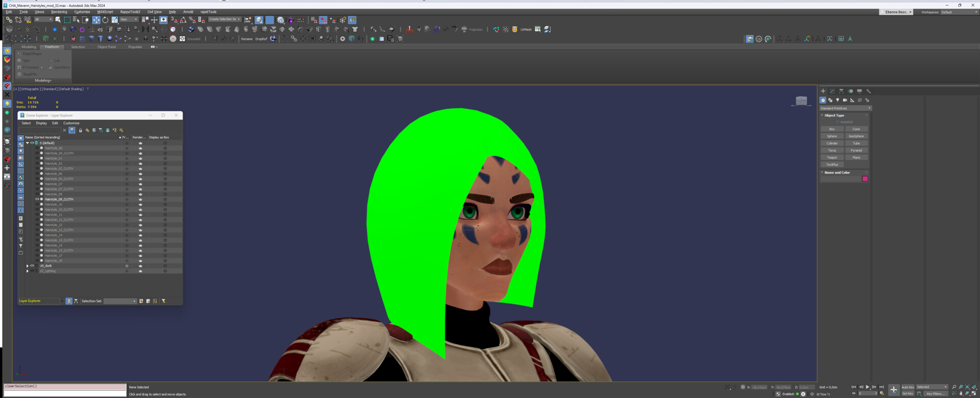Screen dimensions: 980x398
Task: Click the clear search X in Scene Explorer
Action: click(x=64, y=130)
